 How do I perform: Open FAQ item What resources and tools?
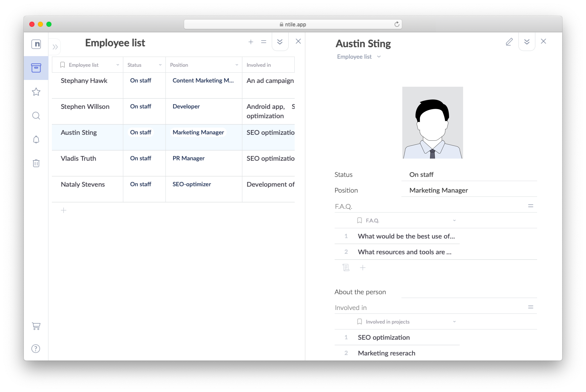(x=404, y=252)
